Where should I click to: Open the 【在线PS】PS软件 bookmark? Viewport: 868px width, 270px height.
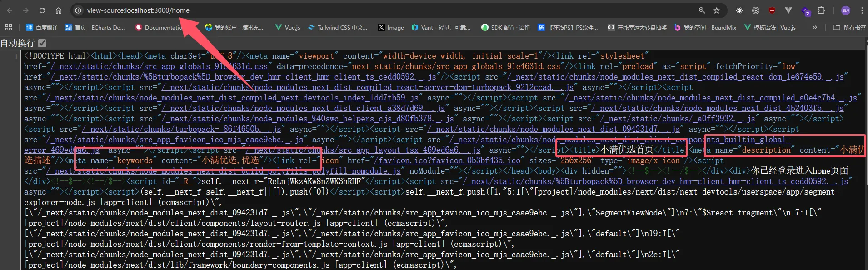coord(568,27)
